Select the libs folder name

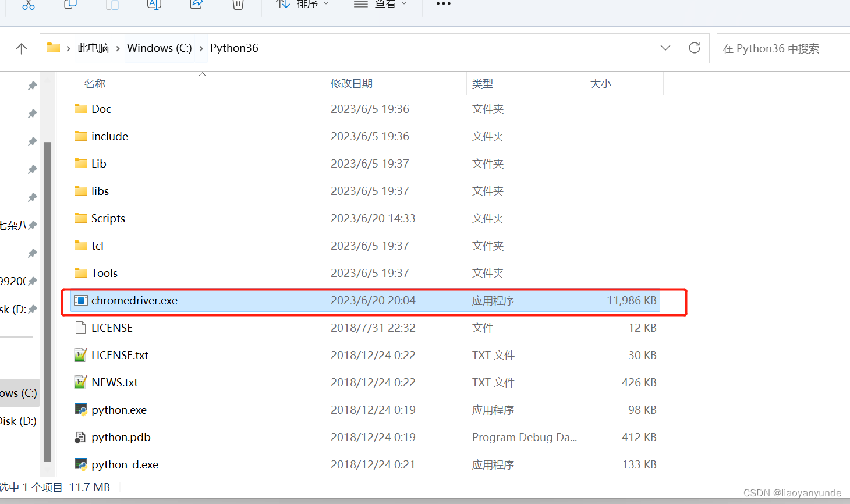(100, 191)
